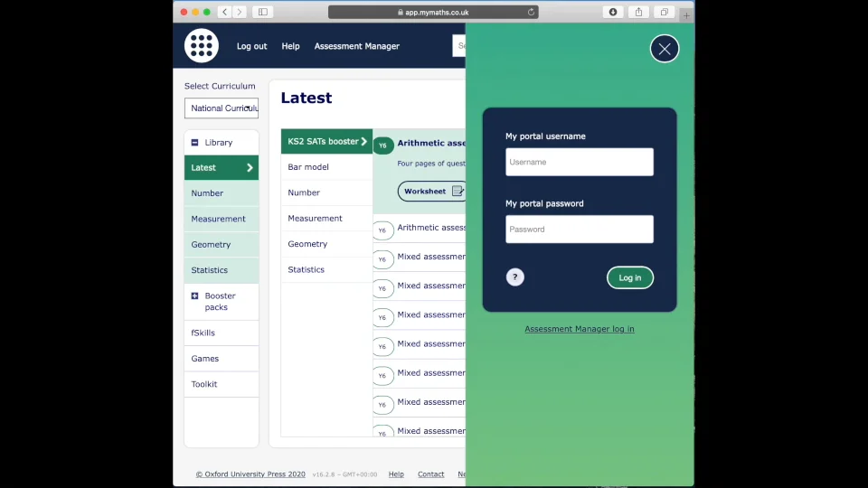
Task: Collapse the Library minus icon
Action: point(195,142)
